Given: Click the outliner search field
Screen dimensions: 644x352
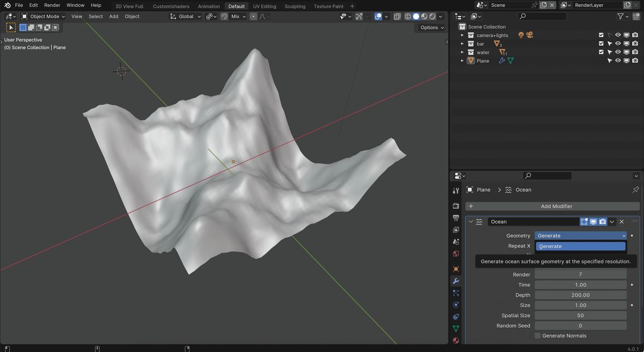Looking at the screenshot, I should 542,16.
